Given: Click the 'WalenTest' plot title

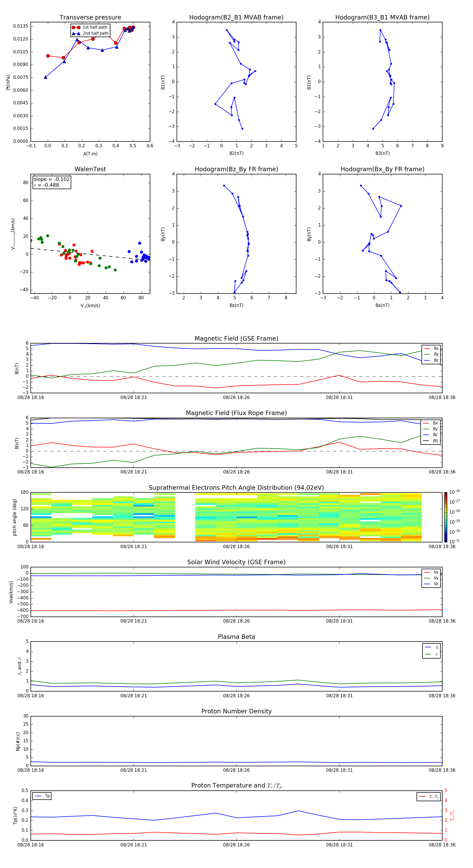Looking at the screenshot, I should tap(90, 169).
